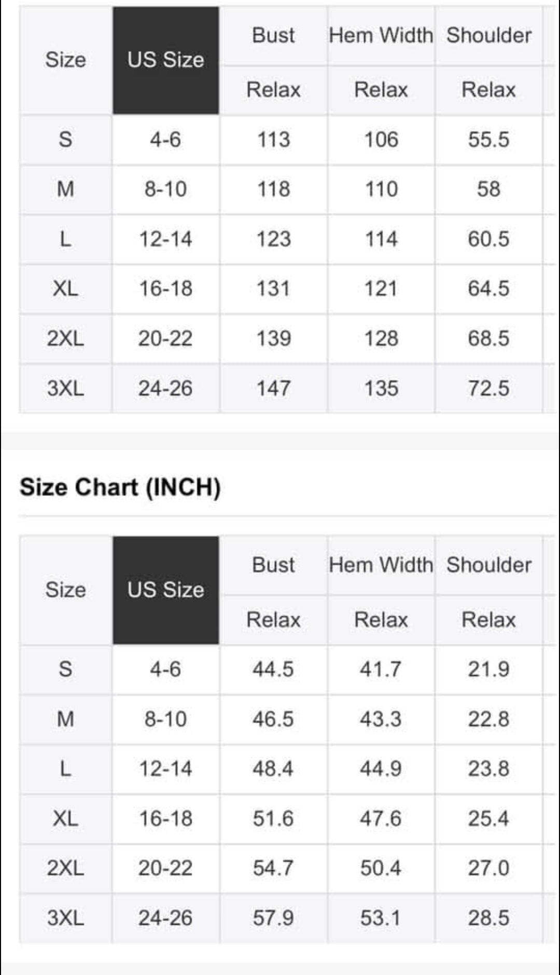Screen dimensions: 560x975
Task: Select the shoulder measurement 60.5
Action: [488, 239]
